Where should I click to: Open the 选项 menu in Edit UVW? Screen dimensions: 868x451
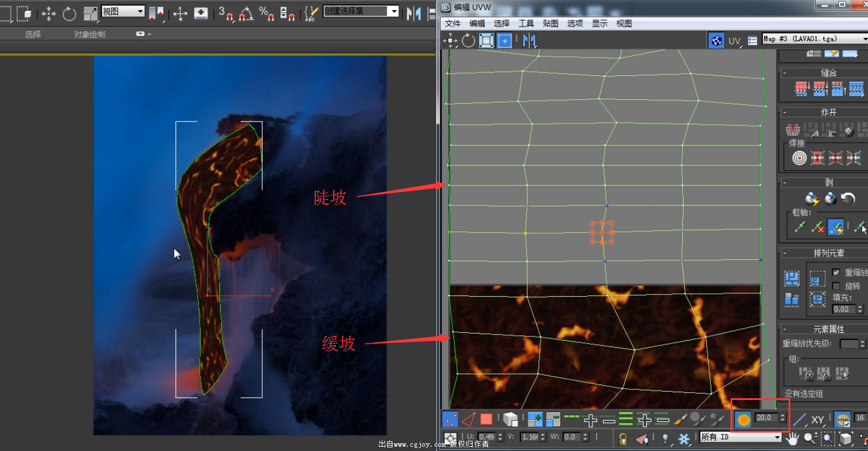point(575,24)
